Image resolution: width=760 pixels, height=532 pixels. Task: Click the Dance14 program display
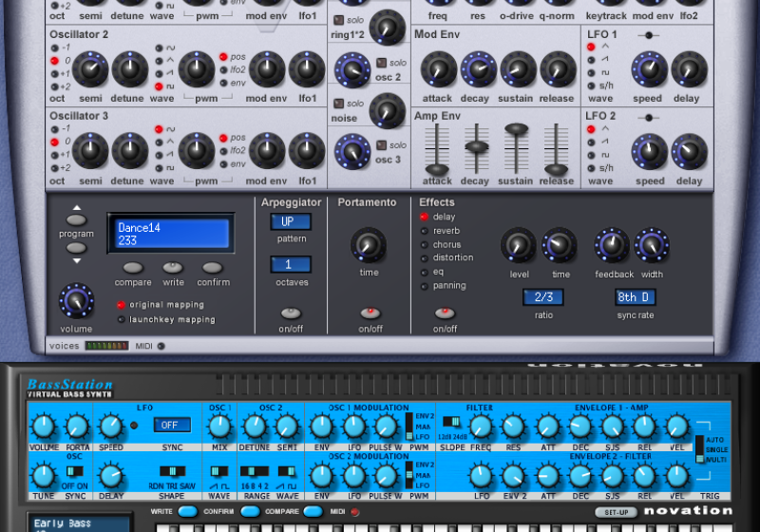coord(171,233)
